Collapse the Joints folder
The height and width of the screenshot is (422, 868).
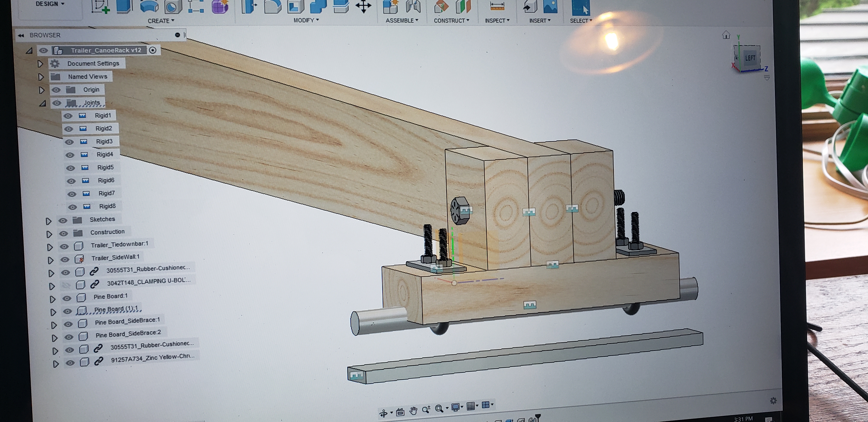(x=42, y=104)
